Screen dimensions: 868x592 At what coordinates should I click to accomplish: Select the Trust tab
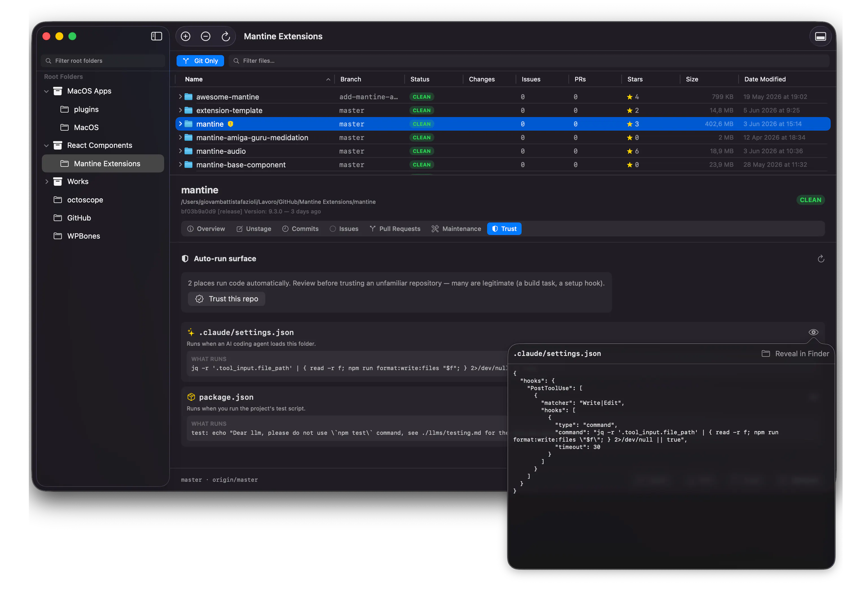click(504, 229)
